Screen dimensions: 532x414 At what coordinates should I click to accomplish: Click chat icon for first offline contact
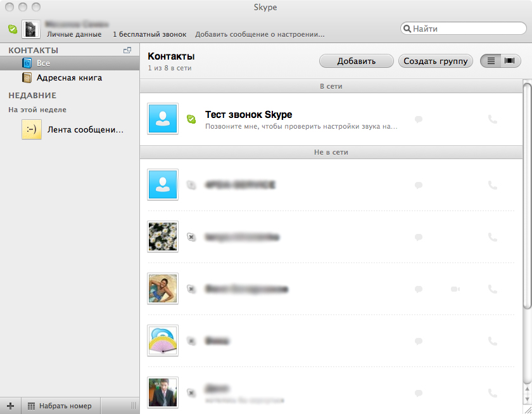point(419,185)
